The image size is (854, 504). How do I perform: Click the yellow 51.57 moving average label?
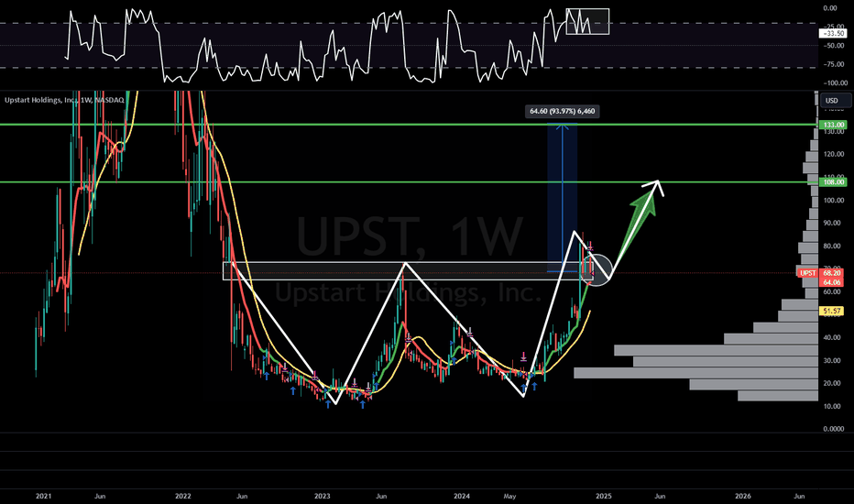click(x=832, y=311)
